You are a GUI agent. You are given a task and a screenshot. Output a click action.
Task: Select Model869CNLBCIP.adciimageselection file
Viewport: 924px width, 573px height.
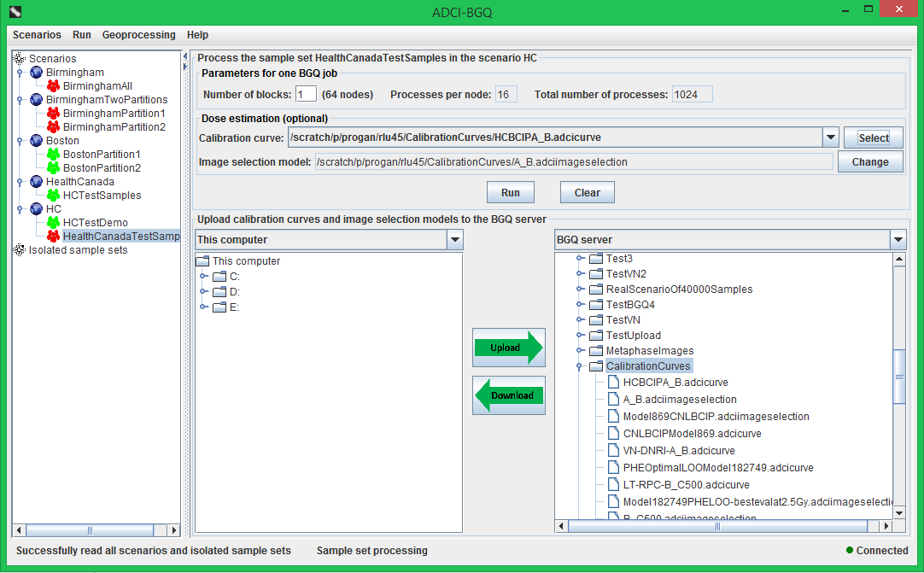[716, 417]
